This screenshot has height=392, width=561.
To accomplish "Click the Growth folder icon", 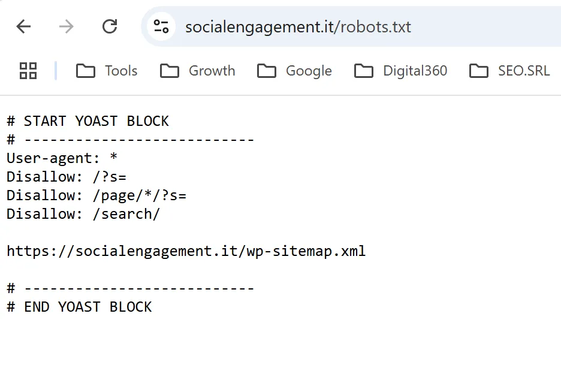I will pos(168,71).
